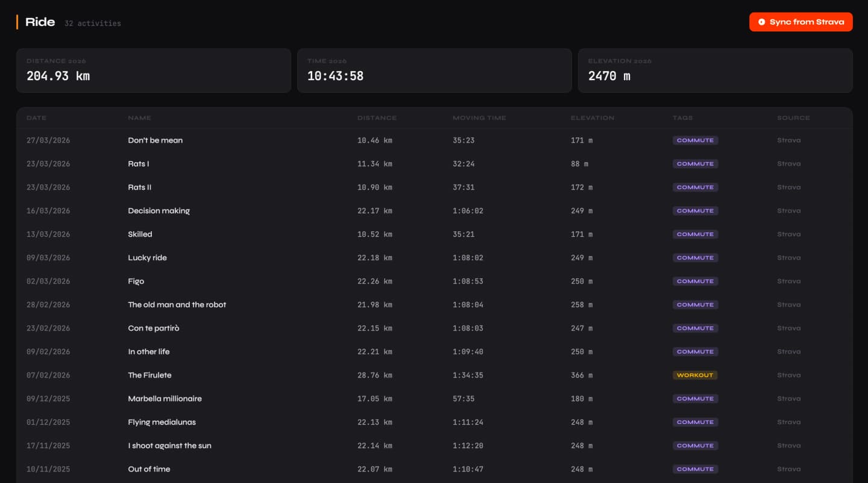Click the ELEVATION 2026 stat card
This screenshot has width=868, height=483.
click(x=715, y=70)
